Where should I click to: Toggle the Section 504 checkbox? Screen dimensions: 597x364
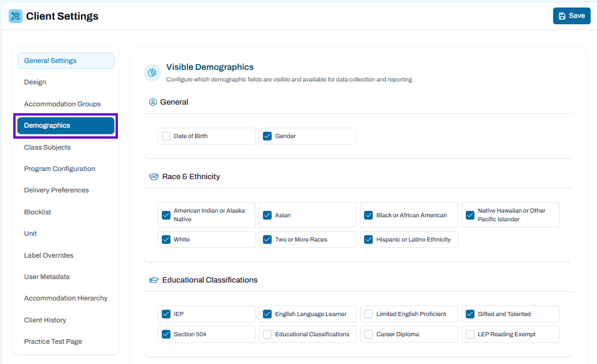(166, 335)
